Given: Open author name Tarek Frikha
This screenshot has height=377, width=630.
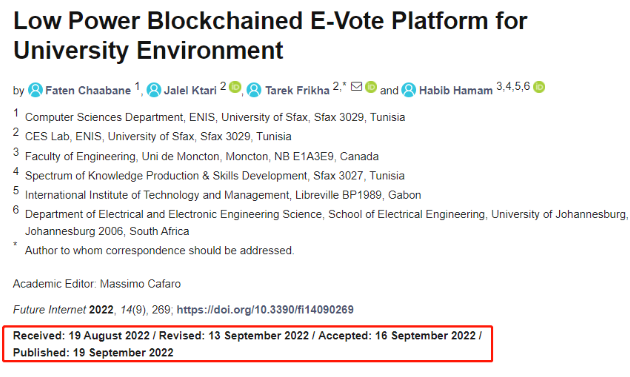Looking at the screenshot, I should (x=297, y=90).
